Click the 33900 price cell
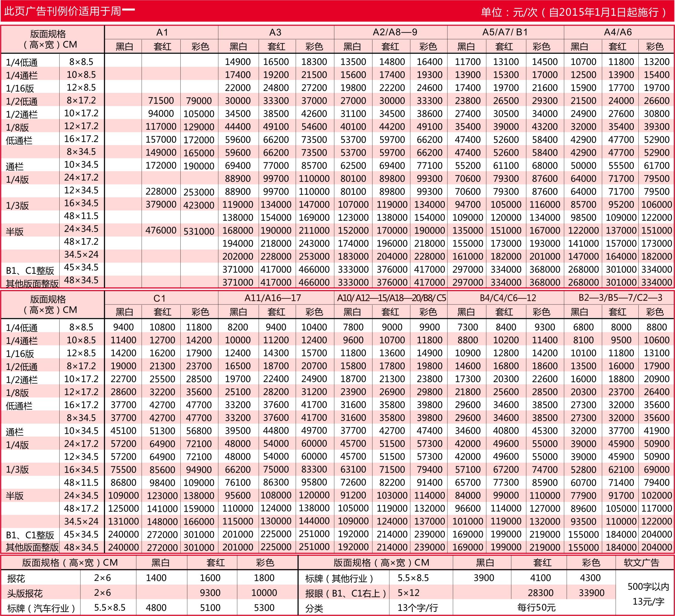This screenshot has height=616, width=675. coord(591,593)
